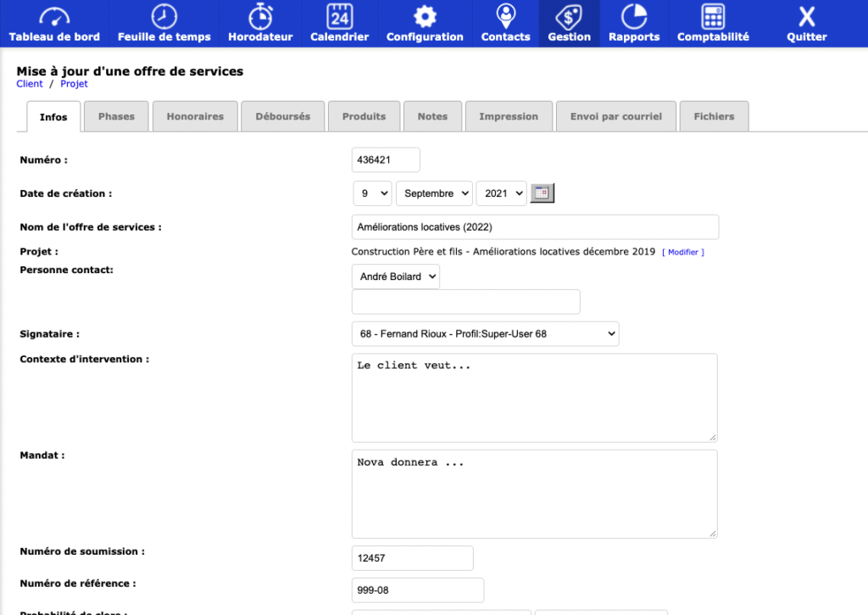868x615 pixels.
Task: Go to the Contacts icon
Action: [x=505, y=17]
